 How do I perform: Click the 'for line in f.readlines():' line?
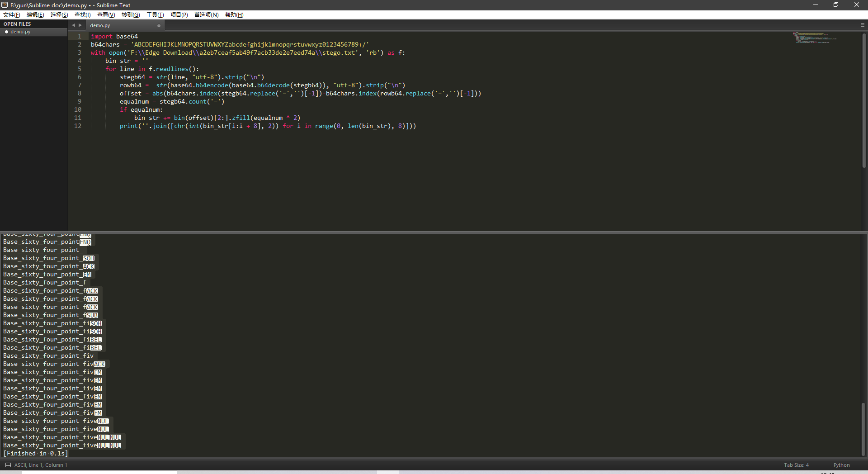click(x=152, y=69)
